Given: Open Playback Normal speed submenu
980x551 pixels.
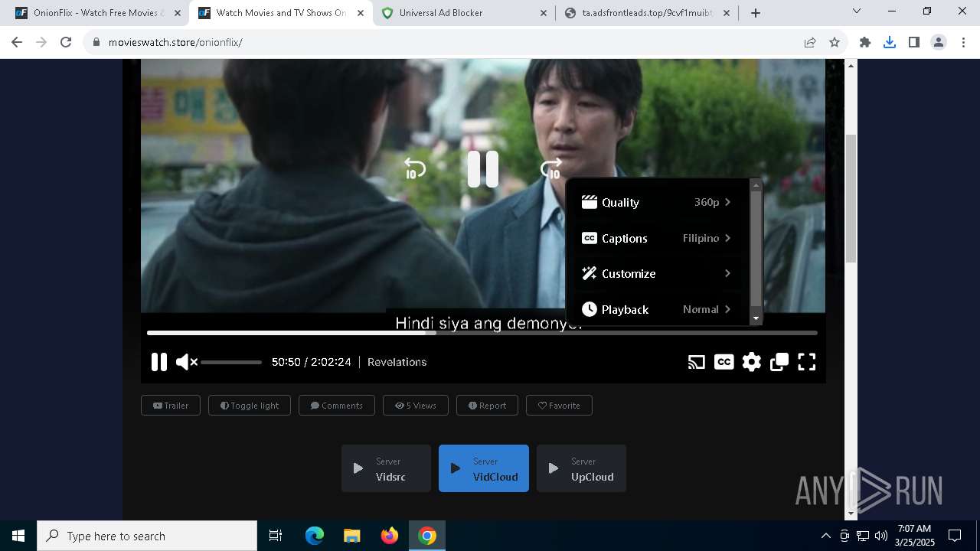Looking at the screenshot, I should (657, 309).
